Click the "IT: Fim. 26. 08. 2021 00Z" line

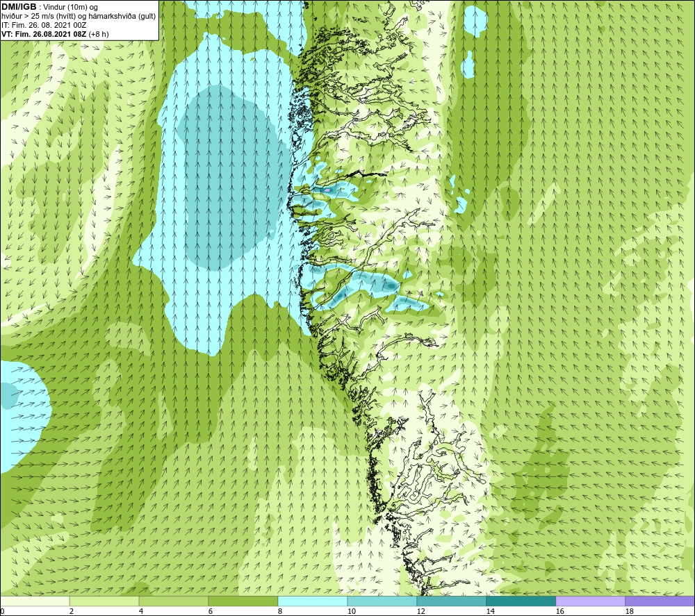44,25
